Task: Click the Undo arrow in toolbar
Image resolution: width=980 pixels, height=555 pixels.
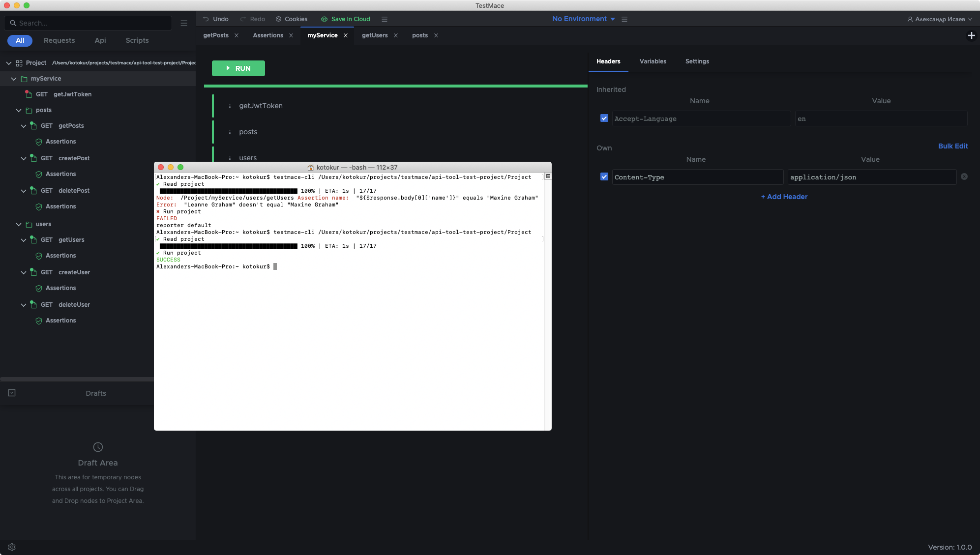Action: click(x=206, y=19)
